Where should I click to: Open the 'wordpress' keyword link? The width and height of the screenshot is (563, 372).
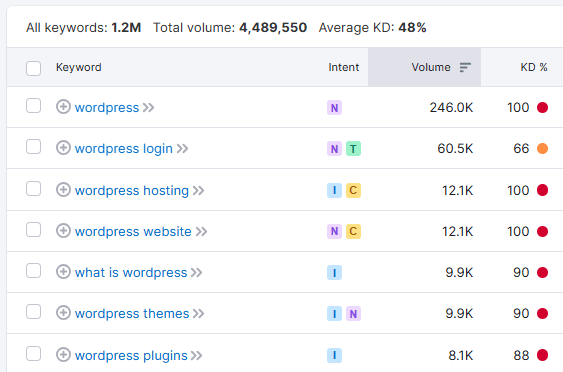(107, 108)
